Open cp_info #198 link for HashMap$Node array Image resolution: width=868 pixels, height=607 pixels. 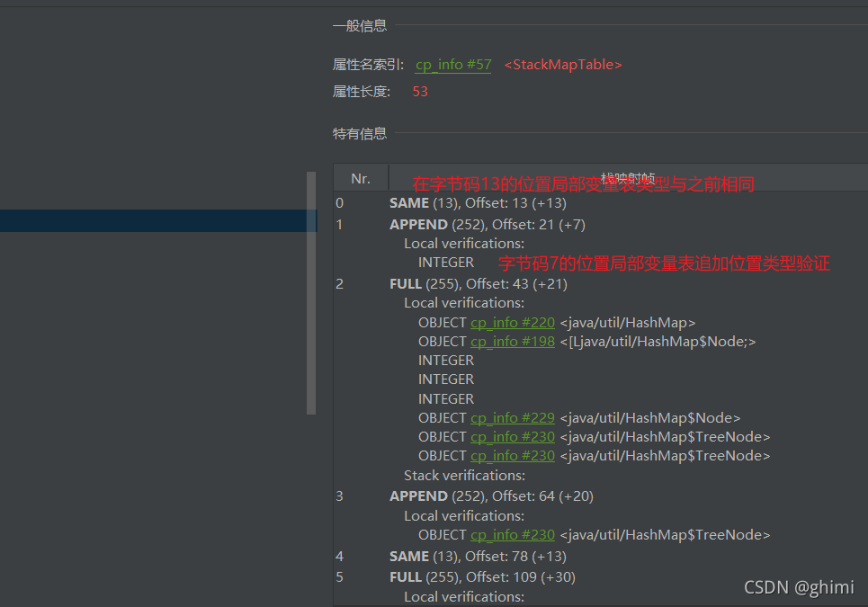(512, 341)
